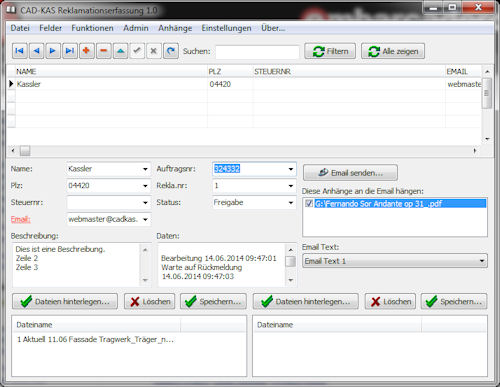Screen dimensions: 500x387
Task: Click the edit record triangle icon
Action: tap(120, 51)
